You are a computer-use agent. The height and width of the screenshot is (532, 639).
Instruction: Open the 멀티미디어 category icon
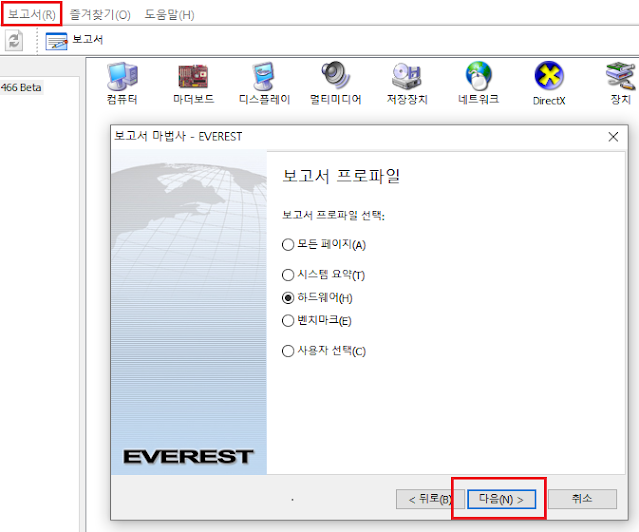pyautogui.click(x=335, y=83)
